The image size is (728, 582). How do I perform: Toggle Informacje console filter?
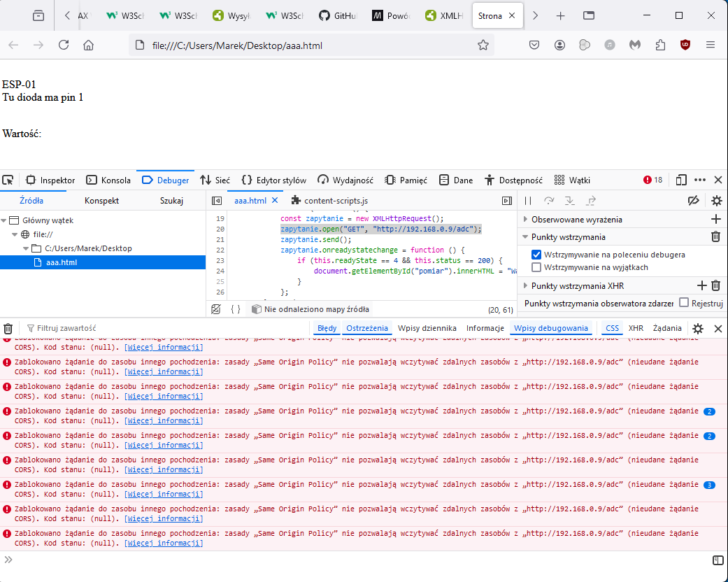pos(485,328)
